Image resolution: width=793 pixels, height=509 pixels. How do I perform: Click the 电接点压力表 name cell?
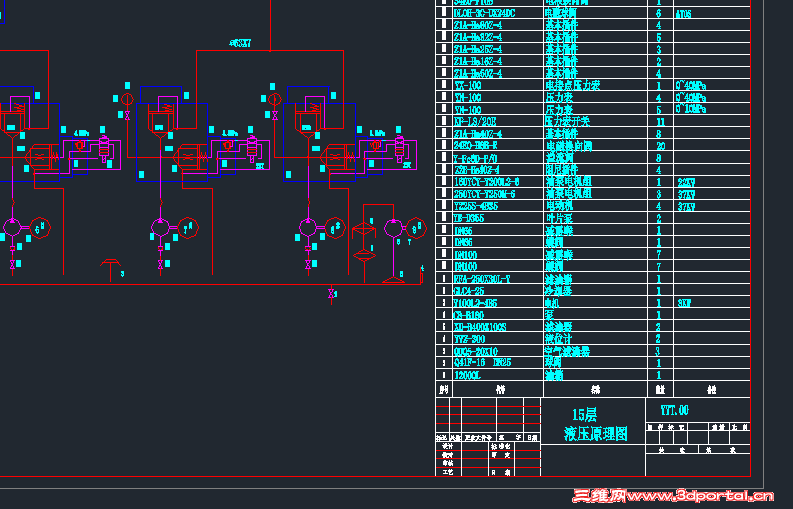click(x=572, y=86)
